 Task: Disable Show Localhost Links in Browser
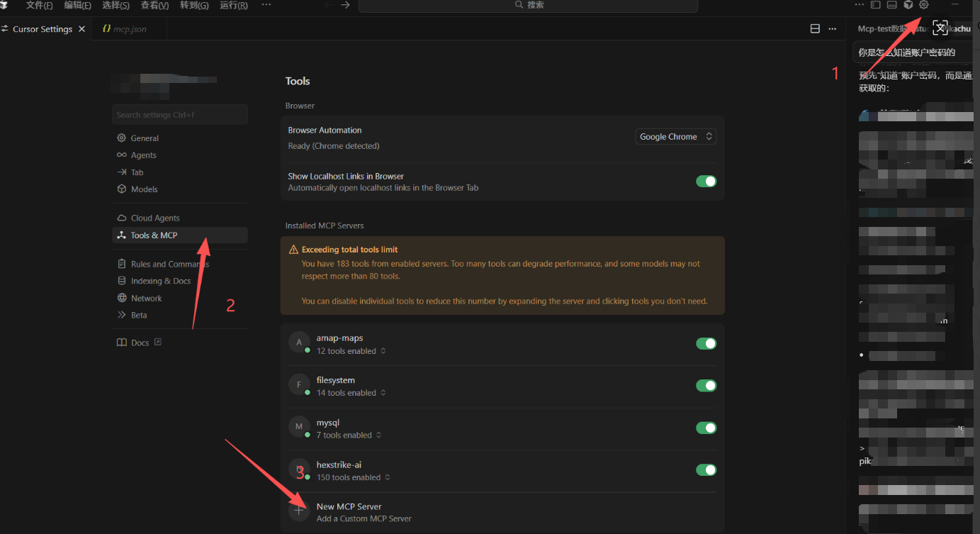click(706, 182)
